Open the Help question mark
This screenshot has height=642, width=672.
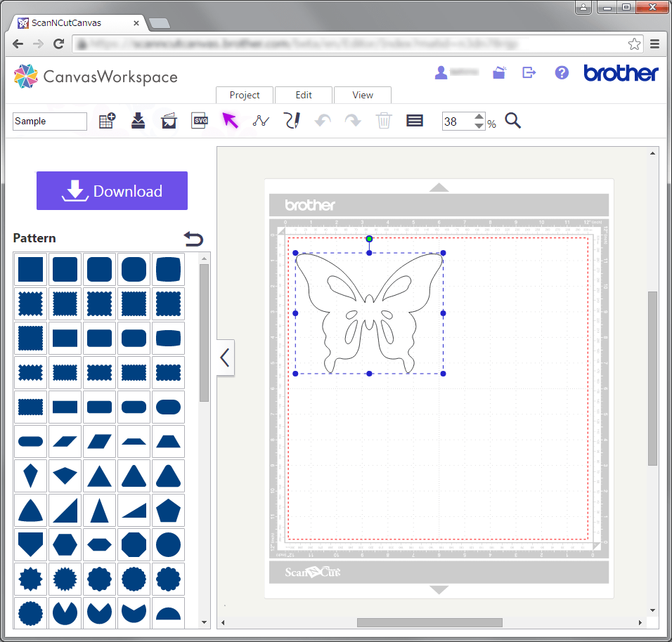(561, 73)
